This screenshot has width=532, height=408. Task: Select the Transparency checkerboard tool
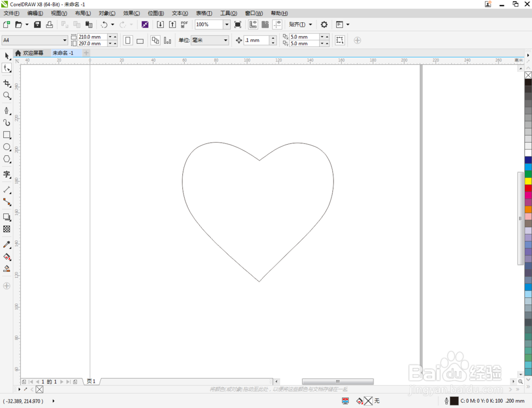click(x=7, y=229)
